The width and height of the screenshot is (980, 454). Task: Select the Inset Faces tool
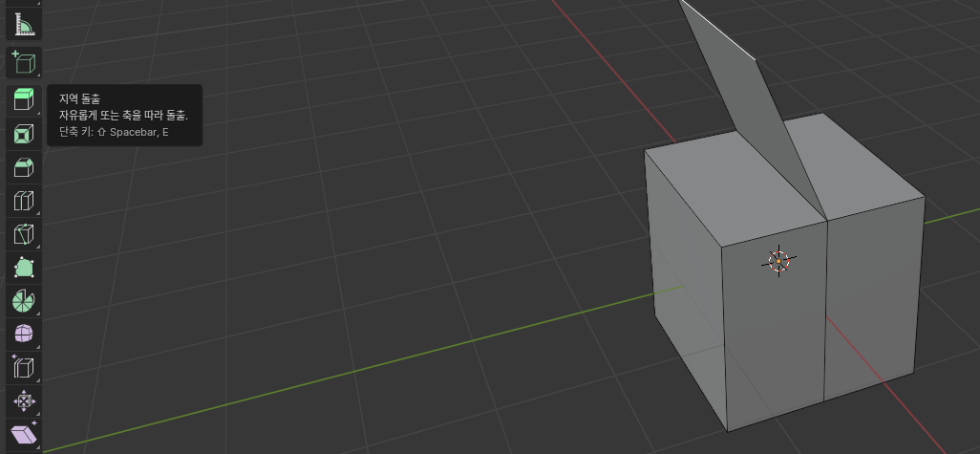[x=24, y=134]
